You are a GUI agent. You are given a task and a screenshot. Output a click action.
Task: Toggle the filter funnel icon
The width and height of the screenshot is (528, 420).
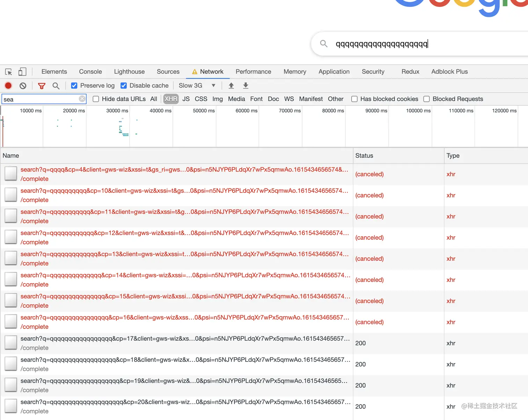(42, 86)
